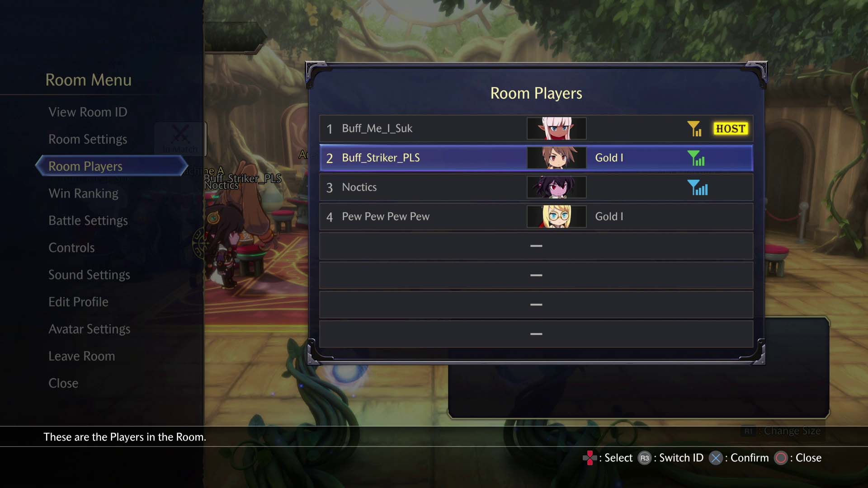Click the HOST badge icon for Buff_Me_I_Suk
The image size is (868, 488).
tap(730, 129)
